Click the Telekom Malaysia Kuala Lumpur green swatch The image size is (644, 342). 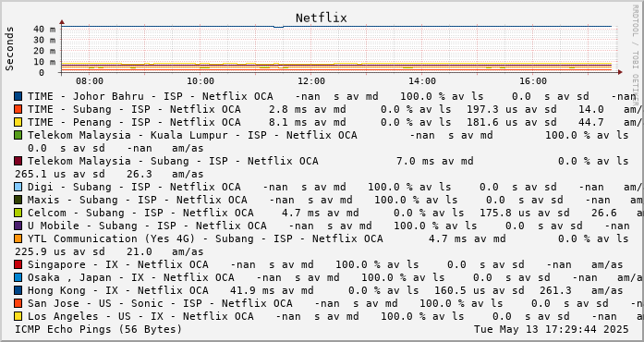18,135
